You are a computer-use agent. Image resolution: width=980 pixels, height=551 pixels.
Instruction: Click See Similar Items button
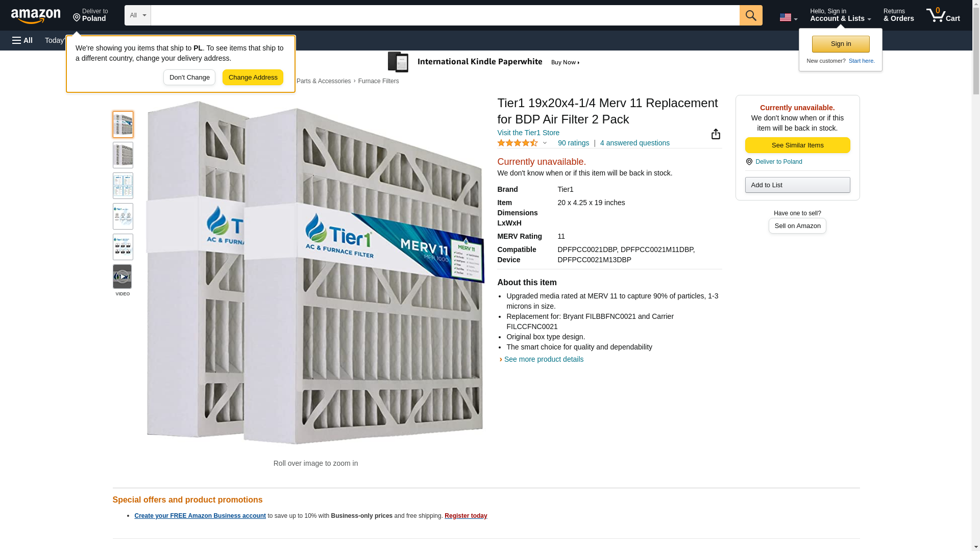(x=797, y=145)
